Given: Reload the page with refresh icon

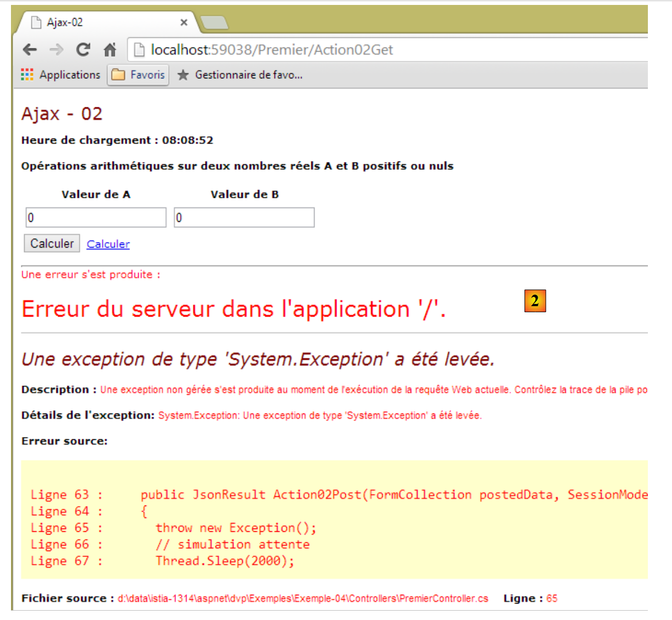Looking at the screenshot, I should tap(83, 50).
